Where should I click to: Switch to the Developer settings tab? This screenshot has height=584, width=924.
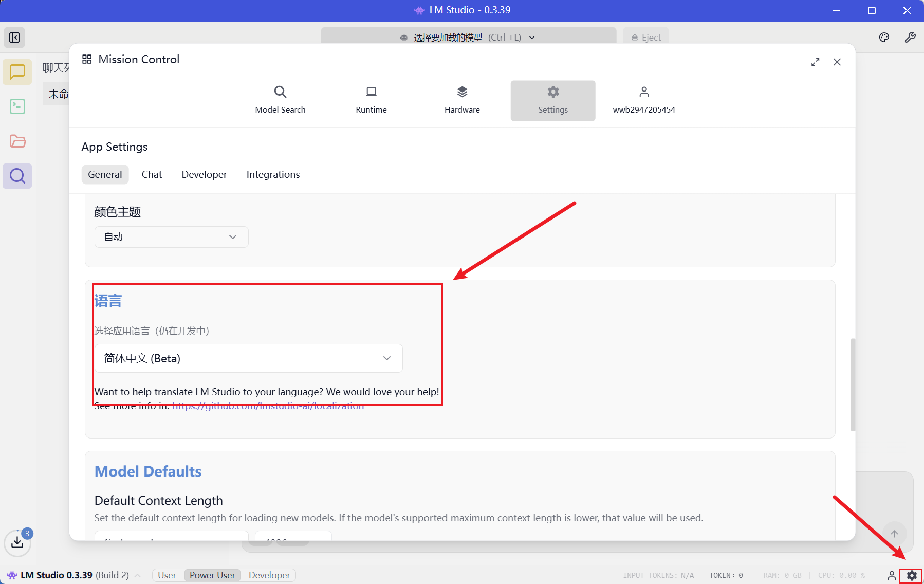pyautogui.click(x=204, y=174)
